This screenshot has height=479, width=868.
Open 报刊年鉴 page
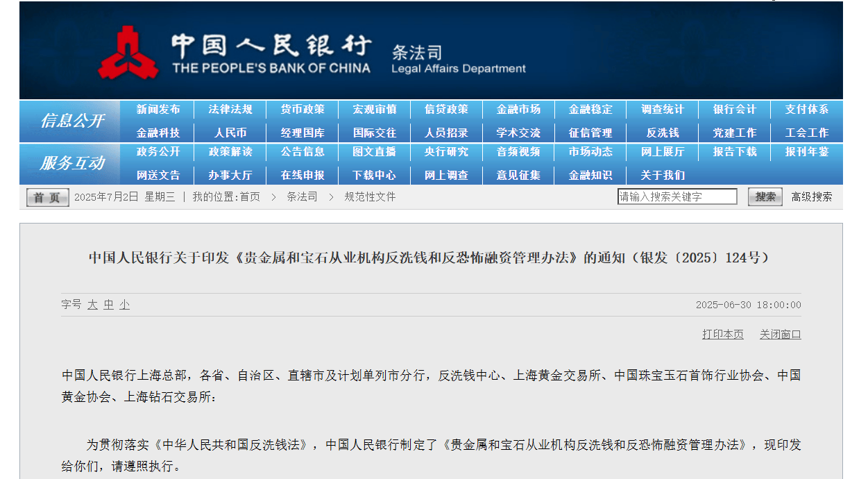point(807,152)
